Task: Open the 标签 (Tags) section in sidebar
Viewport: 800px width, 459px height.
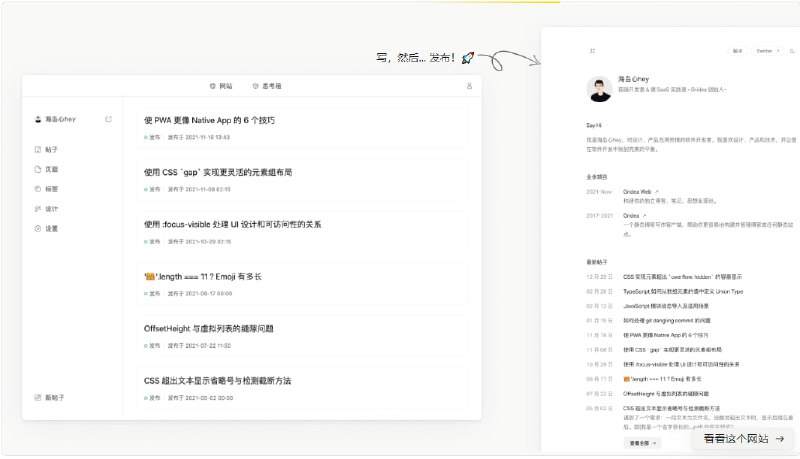Action: (x=46, y=189)
